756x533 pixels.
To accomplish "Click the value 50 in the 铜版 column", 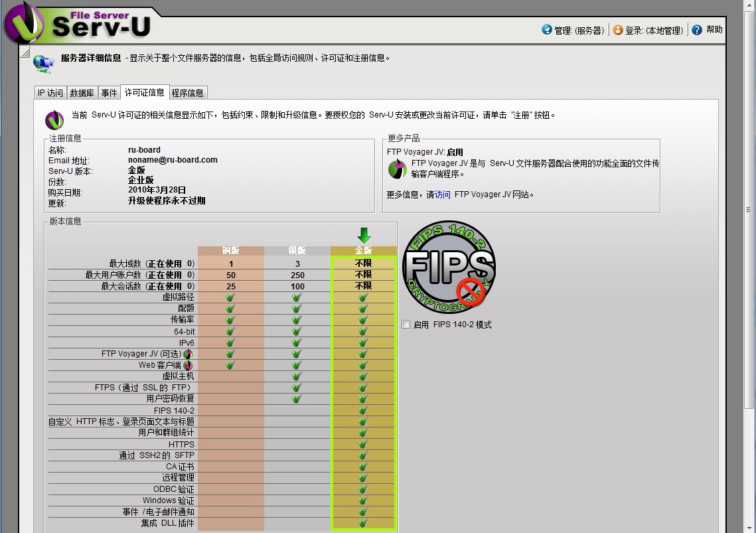I will (231, 275).
